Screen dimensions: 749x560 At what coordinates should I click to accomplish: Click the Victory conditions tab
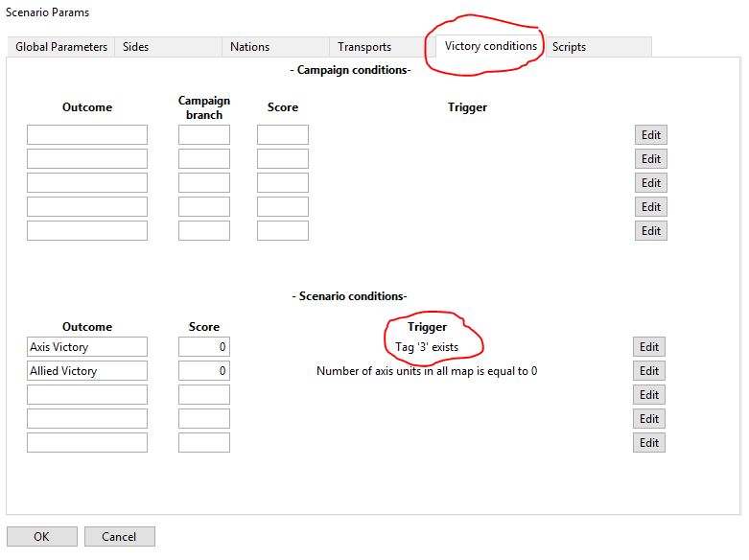click(490, 46)
